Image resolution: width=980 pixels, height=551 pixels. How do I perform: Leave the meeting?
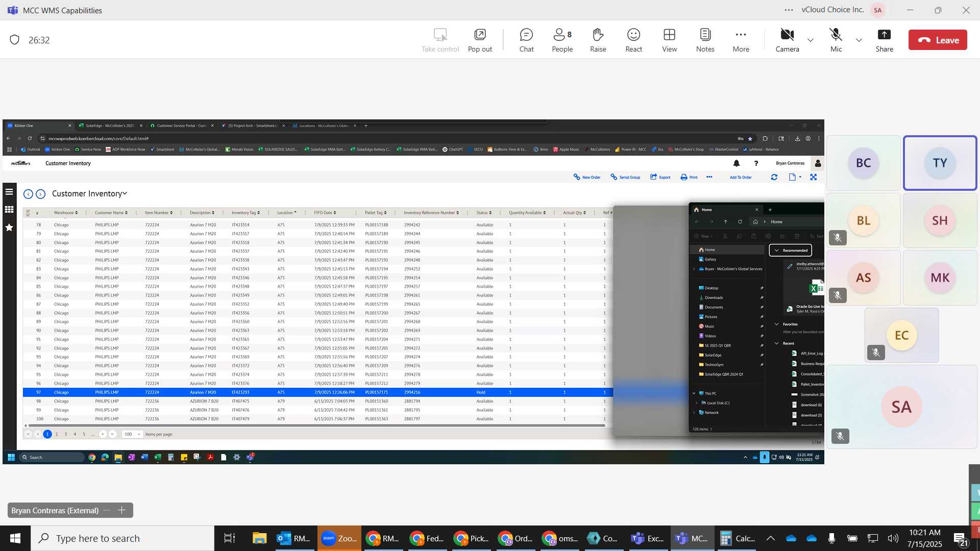(x=938, y=40)
